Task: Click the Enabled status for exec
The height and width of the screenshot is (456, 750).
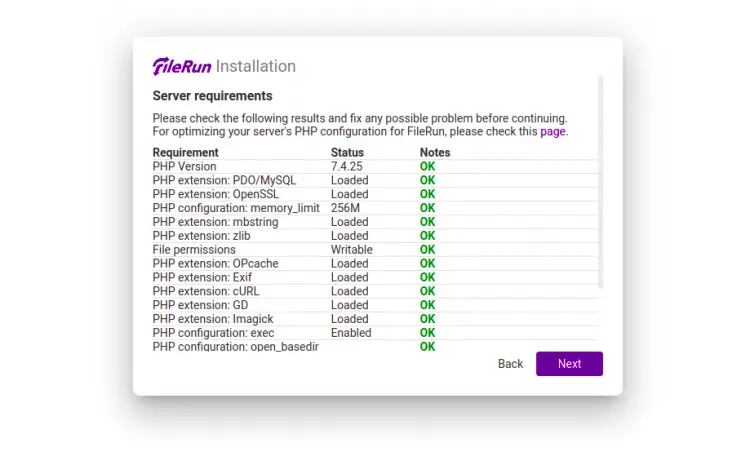Action: pyautogui.click(x=351, y=333)
